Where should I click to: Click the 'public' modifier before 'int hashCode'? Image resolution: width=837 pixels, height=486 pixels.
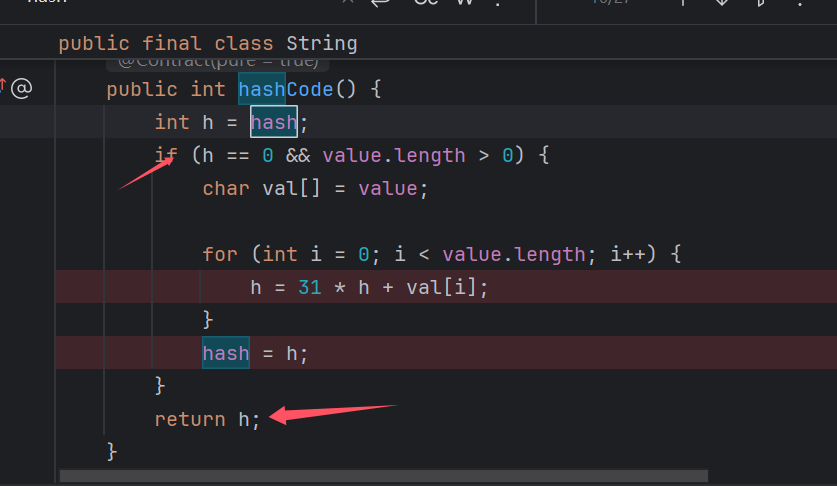141,89
